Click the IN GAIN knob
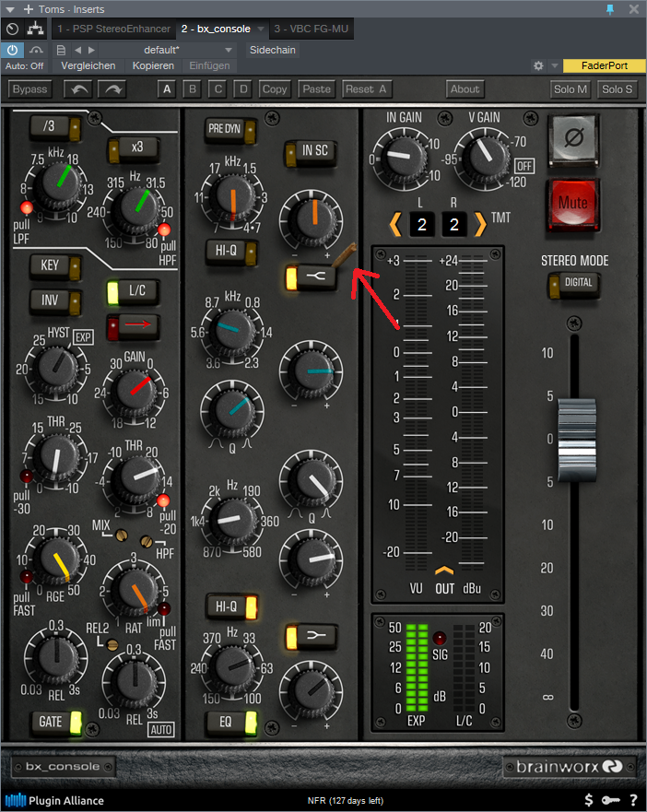 pos(406,157)
